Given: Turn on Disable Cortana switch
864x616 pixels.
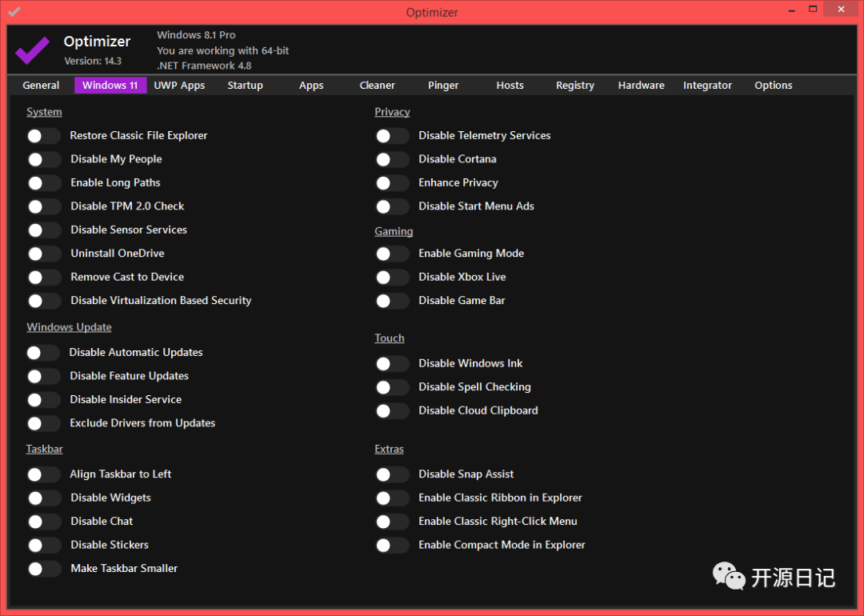Looking at the screenshot, I should 392,159.
